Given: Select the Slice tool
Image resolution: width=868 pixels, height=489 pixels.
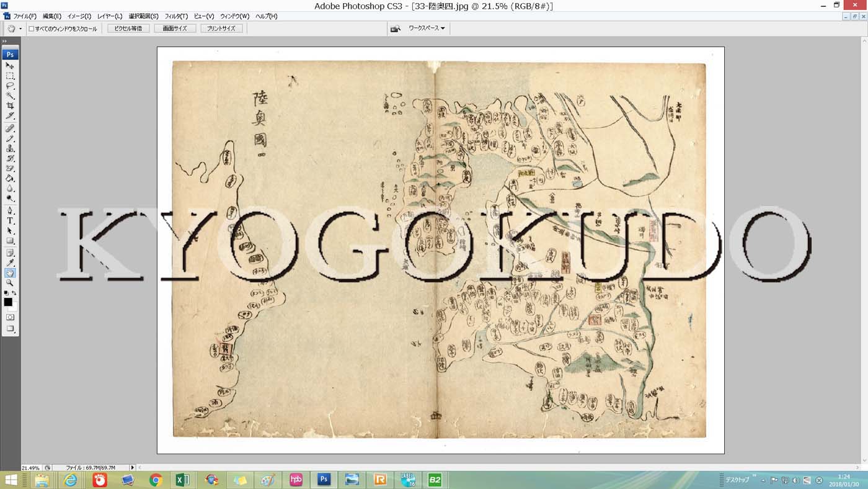Looking at the screenshot, I should [x=10, y=115].
